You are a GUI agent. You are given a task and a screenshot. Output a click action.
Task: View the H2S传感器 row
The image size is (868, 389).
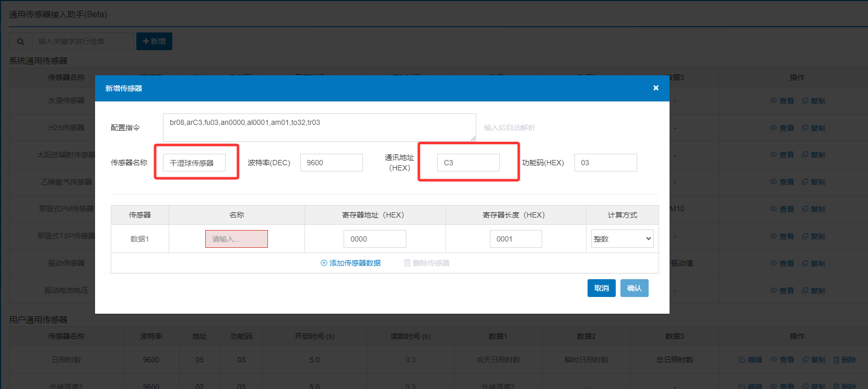pos(782,128)
